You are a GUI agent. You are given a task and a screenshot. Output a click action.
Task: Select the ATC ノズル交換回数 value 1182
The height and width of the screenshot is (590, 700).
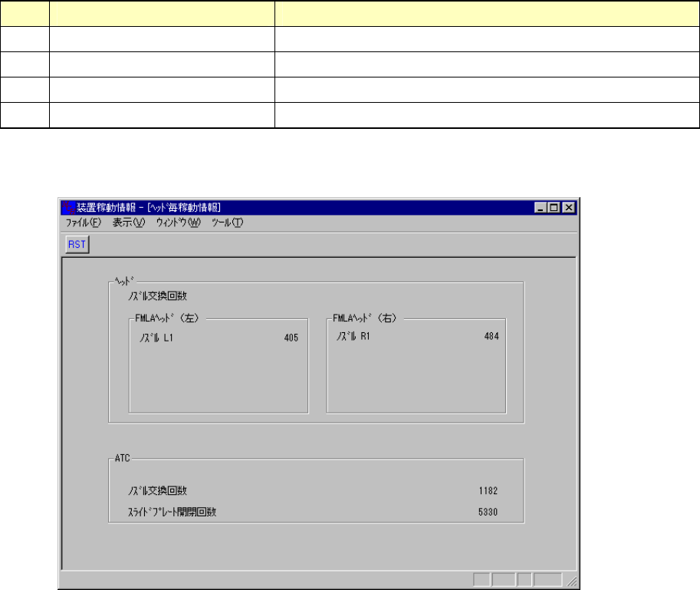point(488,491)
